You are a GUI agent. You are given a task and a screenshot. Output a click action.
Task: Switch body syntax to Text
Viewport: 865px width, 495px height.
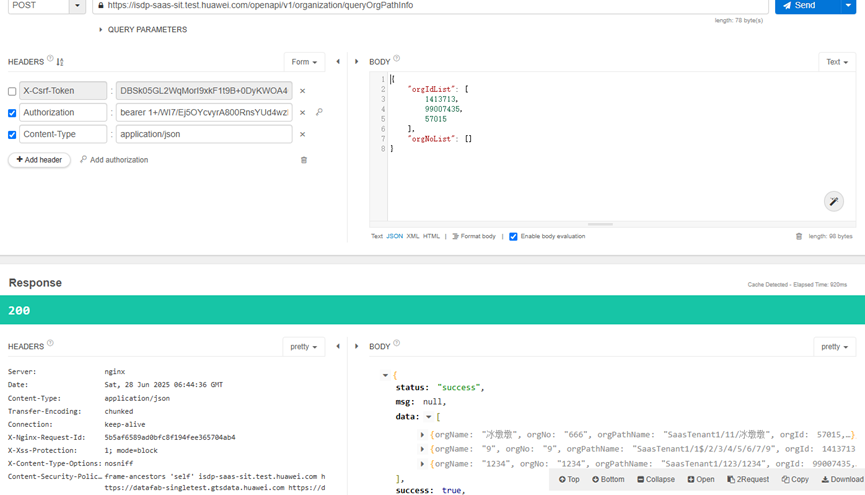click(x=377, y=236)
